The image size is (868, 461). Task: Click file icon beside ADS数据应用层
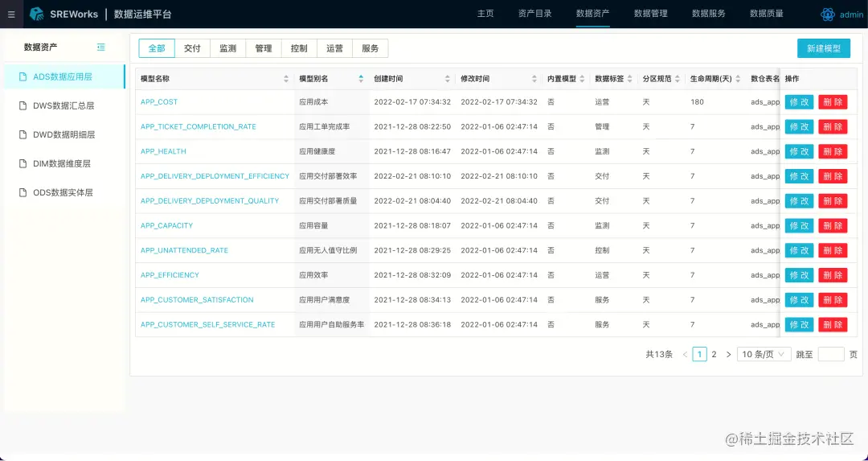(x=23, y=77)
